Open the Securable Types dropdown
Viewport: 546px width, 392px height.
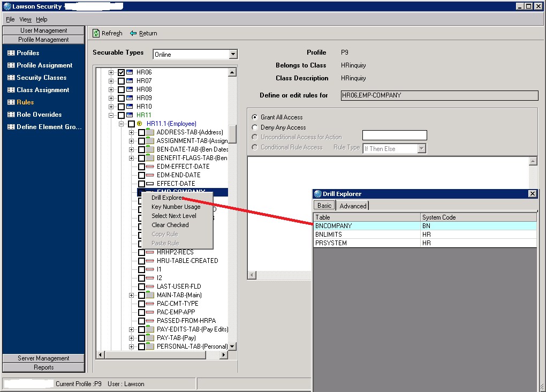[x=233, y=55]
